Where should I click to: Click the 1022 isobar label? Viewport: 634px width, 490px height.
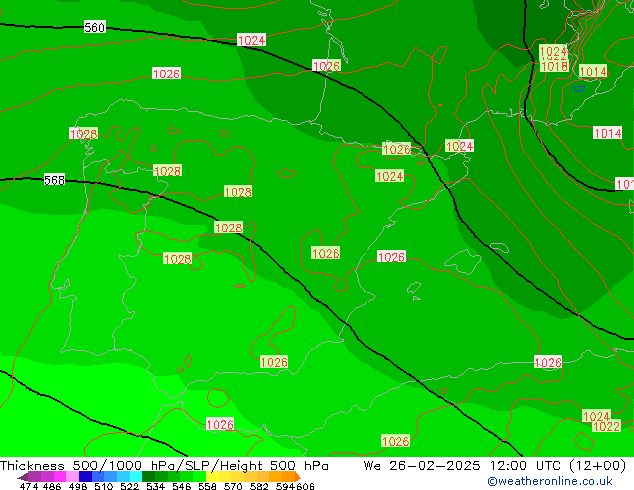606,426
